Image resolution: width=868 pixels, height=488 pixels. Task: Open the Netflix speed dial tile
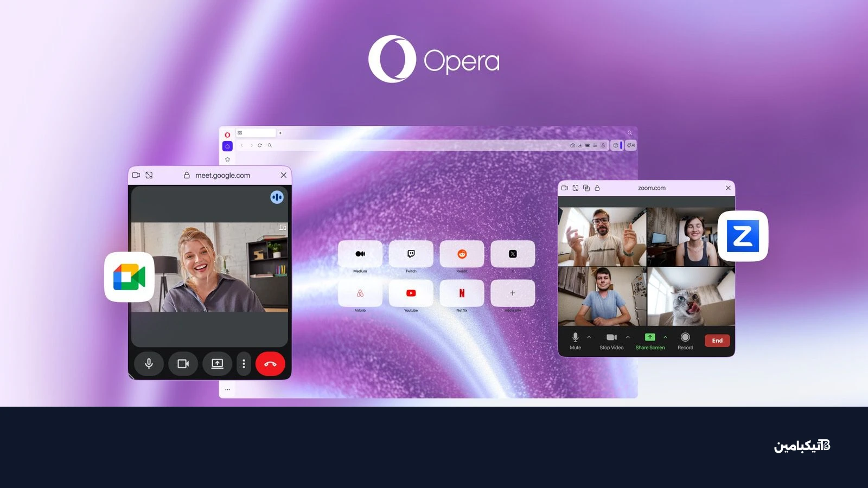pos(462,293)
